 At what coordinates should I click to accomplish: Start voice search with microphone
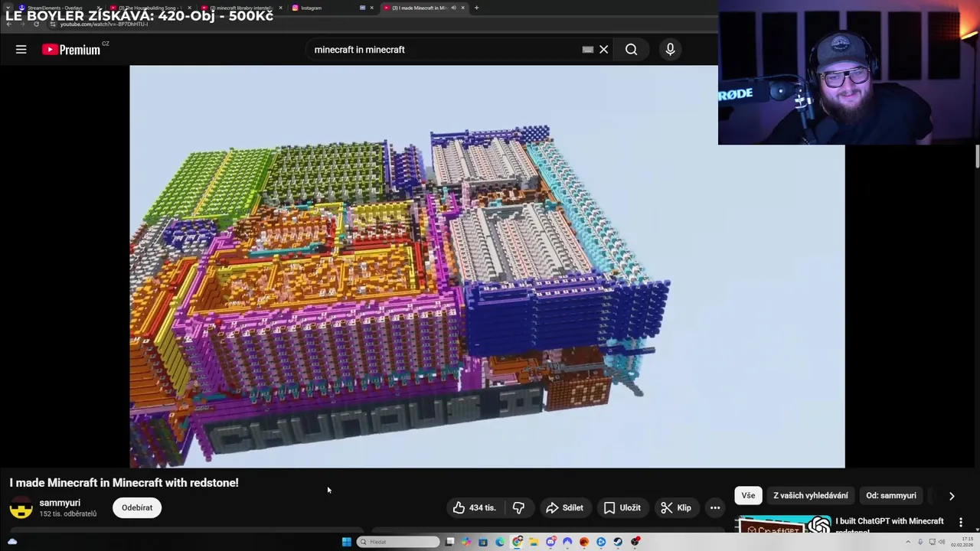670,50
